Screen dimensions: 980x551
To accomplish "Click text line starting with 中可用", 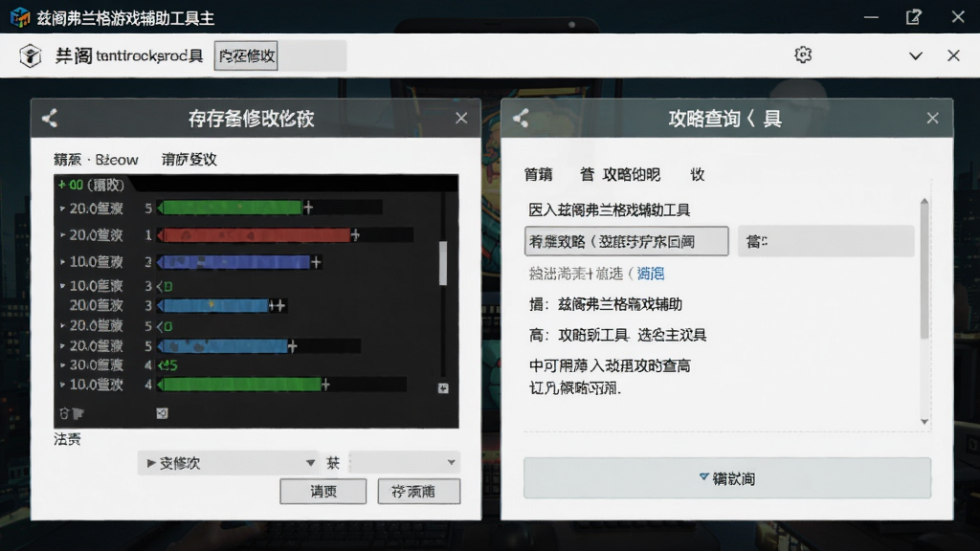I will coord(610,365).
